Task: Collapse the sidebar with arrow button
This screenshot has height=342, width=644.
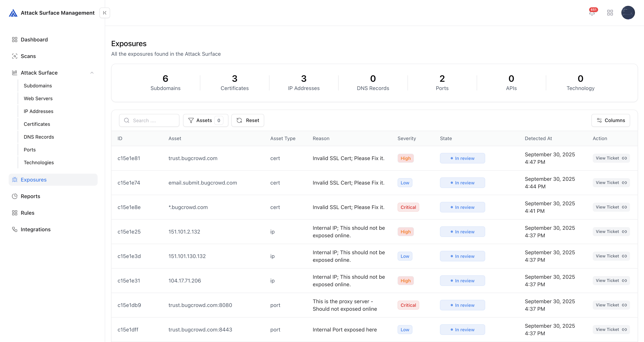Action: [x=105, y=13]
